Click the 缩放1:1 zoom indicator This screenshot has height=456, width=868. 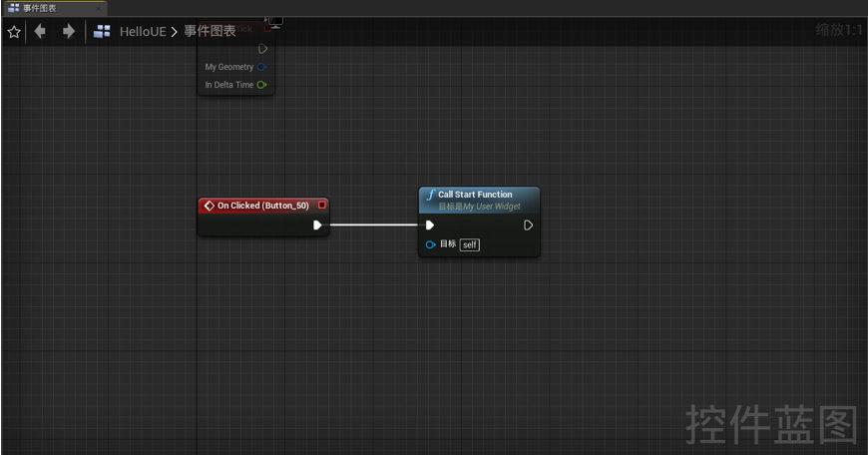tap(839, 29)
